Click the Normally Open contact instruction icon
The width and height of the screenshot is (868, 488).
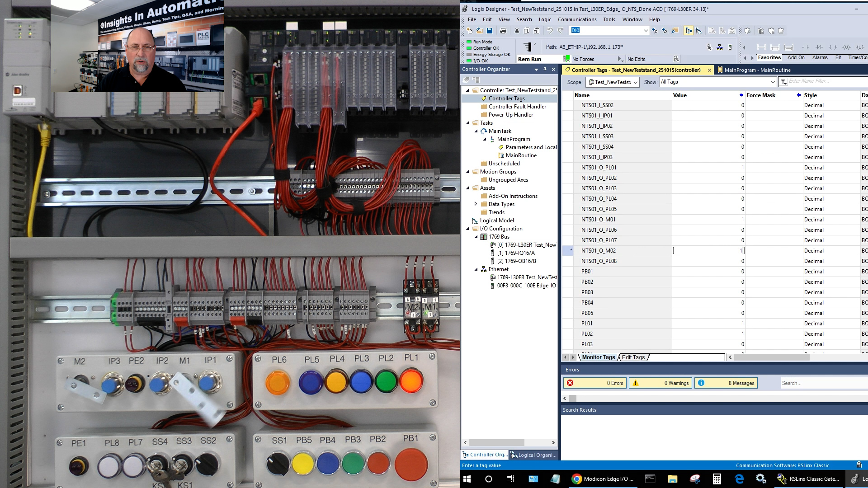point(805,47)
